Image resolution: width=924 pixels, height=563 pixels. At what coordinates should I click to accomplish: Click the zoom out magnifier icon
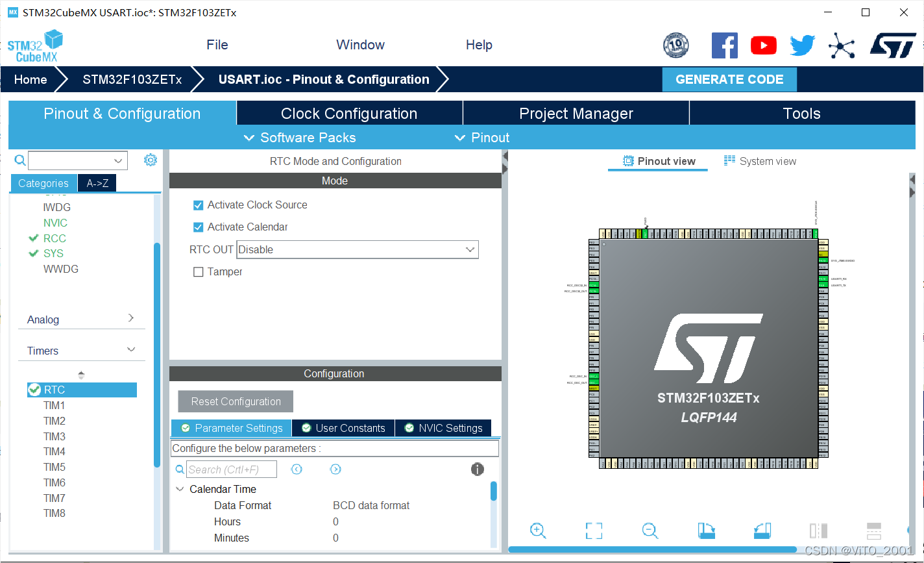(x=650, y=531)
